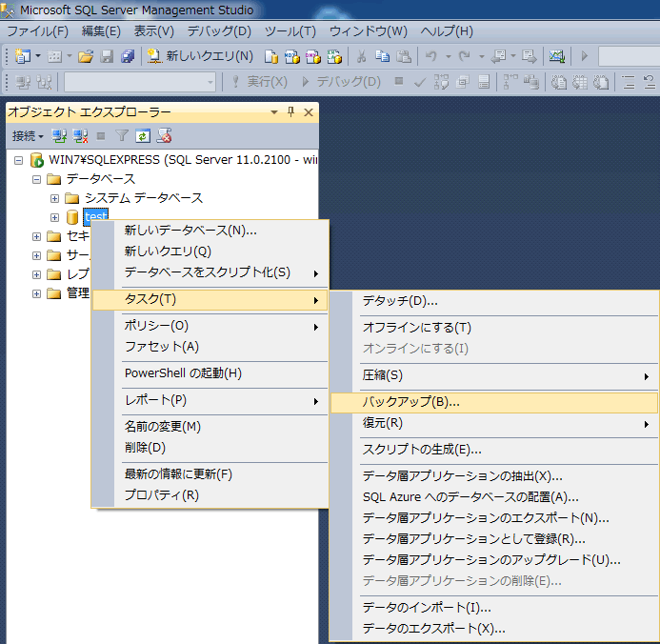Image resolution: width=660 pixels, height=644 pixels.
Task: Choose デタッチ(D)... in the submenu
Action: coord(400,301)
